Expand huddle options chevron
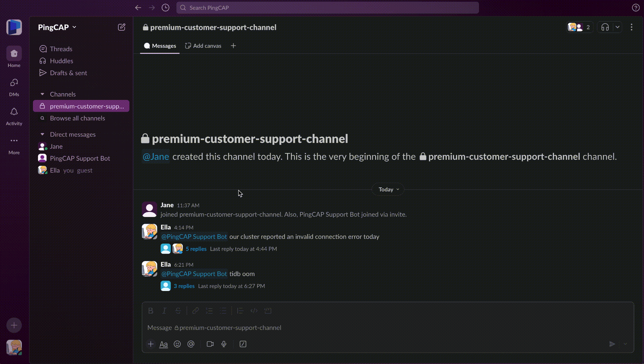The width and height of the screenshot is (644, 364). pyautogui.click(x=617, y=27)
